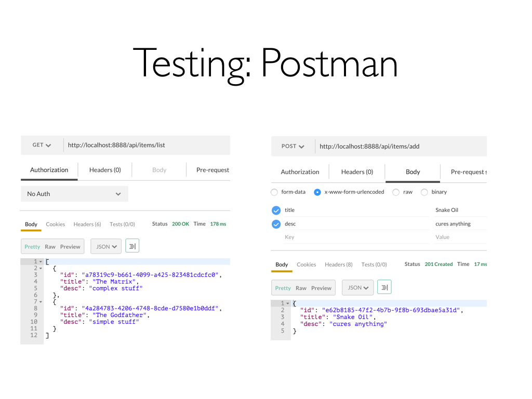Click "The Godfather" title value in JSON
532x399 pixels.
coord(119,315)
